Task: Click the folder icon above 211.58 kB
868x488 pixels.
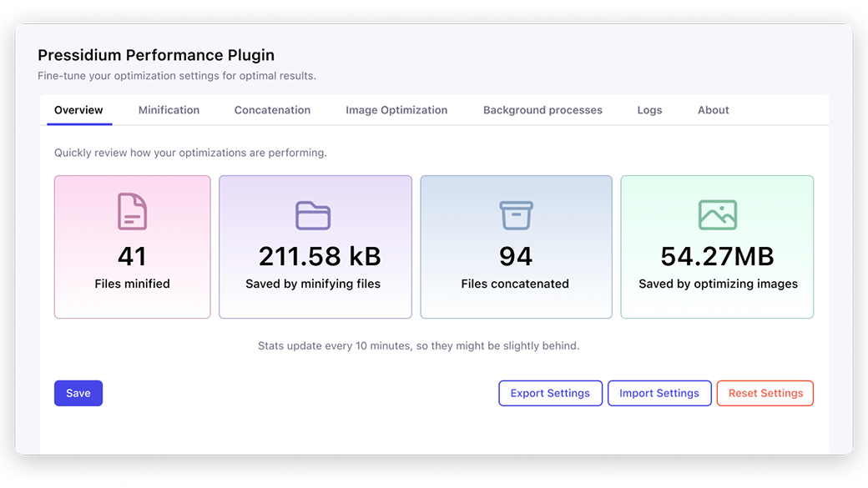Action: coord(315,214)
